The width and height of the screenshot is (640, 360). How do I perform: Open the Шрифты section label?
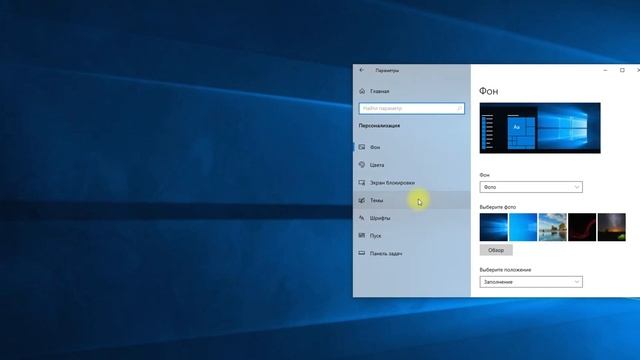click(x=380, y=218)
